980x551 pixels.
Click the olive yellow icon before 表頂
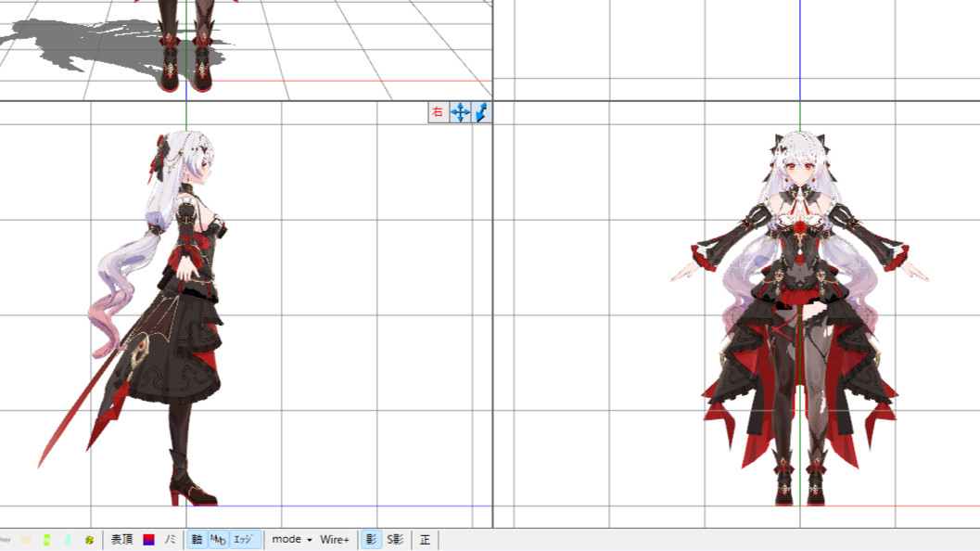point(89,539)
